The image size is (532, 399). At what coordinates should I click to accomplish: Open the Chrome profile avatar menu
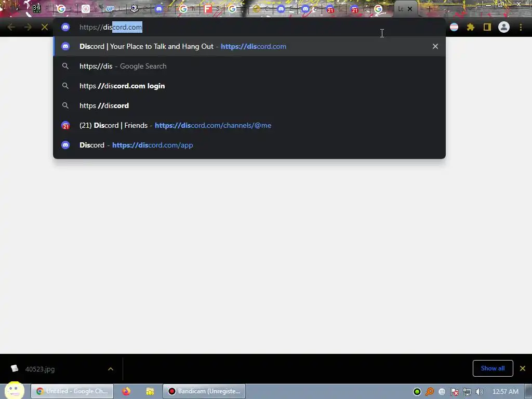click(504, 27)
